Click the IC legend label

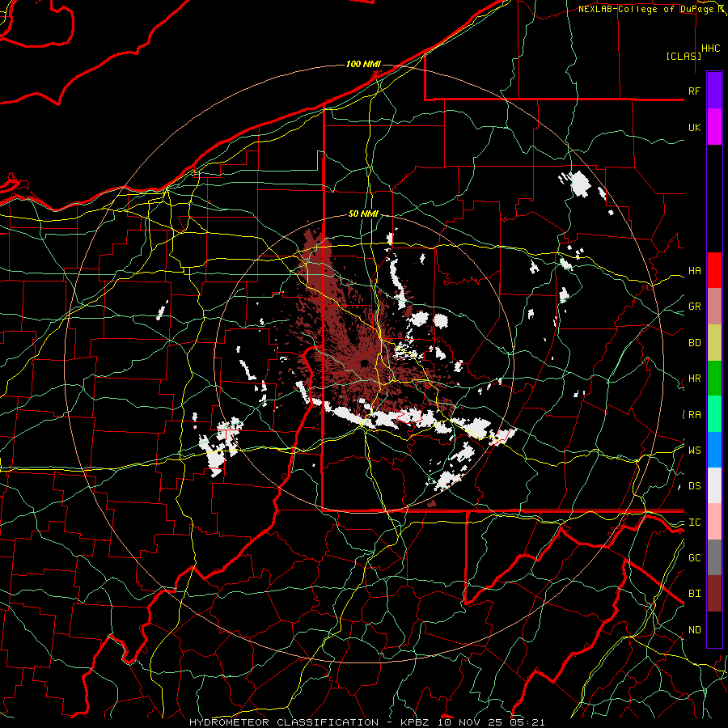(694, 522)
